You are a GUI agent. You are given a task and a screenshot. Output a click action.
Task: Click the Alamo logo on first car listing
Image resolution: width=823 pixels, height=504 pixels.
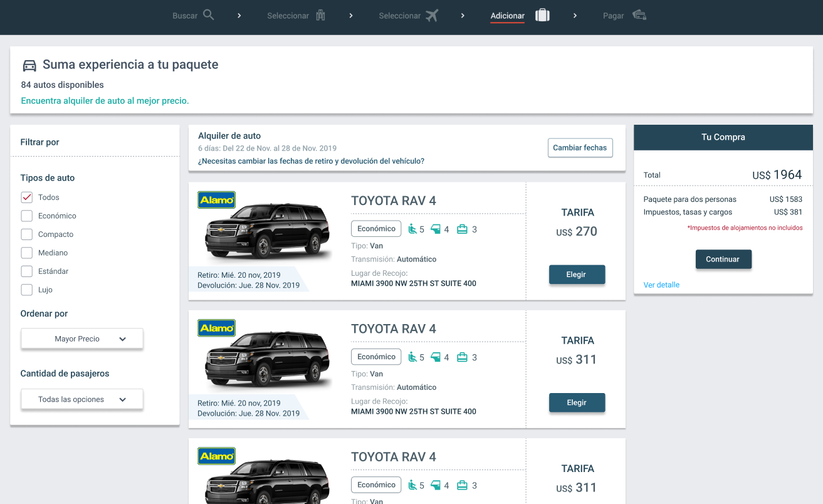216,200
